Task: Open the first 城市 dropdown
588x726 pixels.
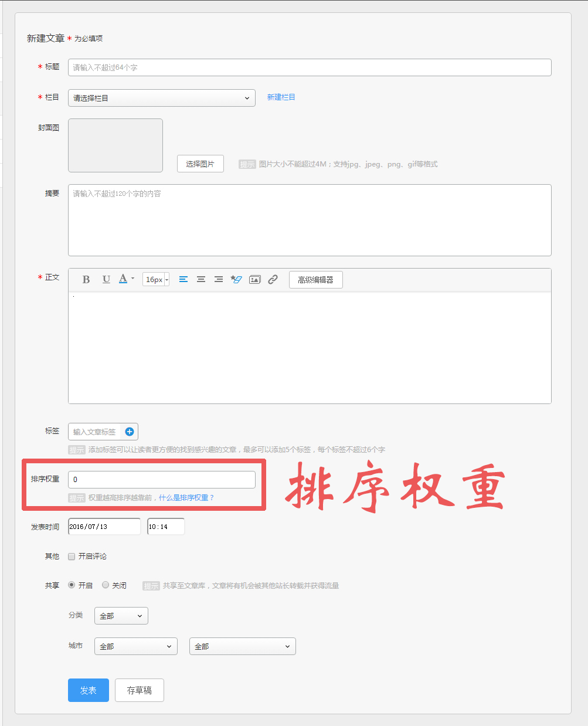Action: [x=136, y=646]
